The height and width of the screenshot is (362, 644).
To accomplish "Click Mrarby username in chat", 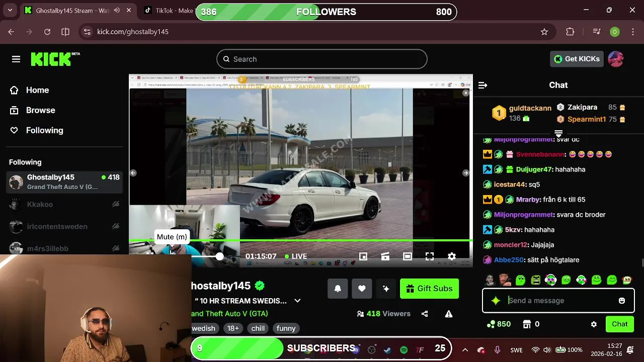I will [x=528, y=200].
